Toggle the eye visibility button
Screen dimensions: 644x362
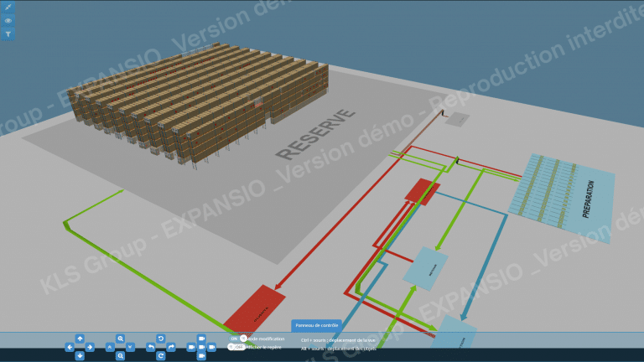[8, 21]
